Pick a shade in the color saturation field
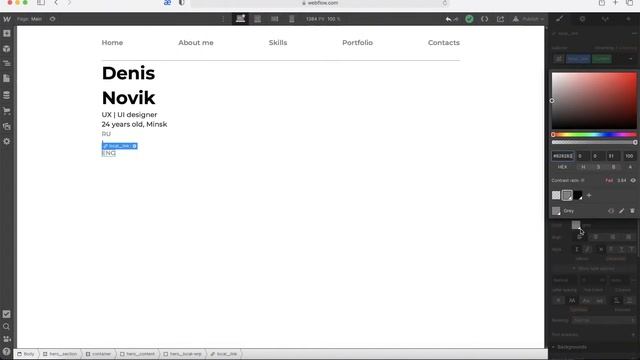Image resolution: width=640 pixels, height=360 pixels. click(594, 101)
